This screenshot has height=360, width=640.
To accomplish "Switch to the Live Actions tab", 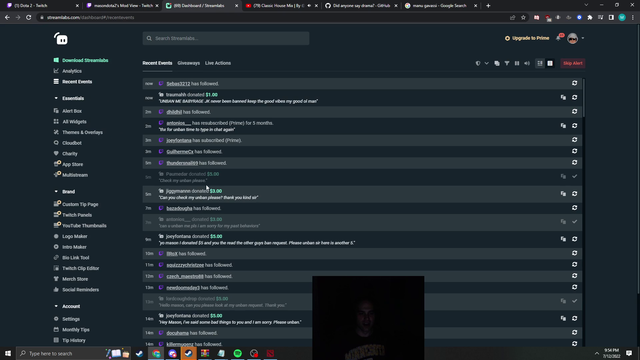I will (218, 63).
